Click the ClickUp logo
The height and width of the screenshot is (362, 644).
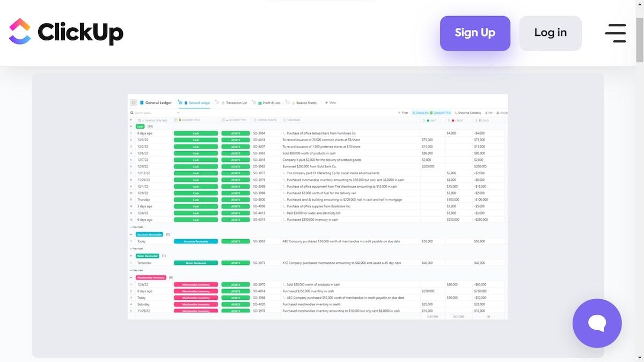pyautogui.click(x=66, y=32)
